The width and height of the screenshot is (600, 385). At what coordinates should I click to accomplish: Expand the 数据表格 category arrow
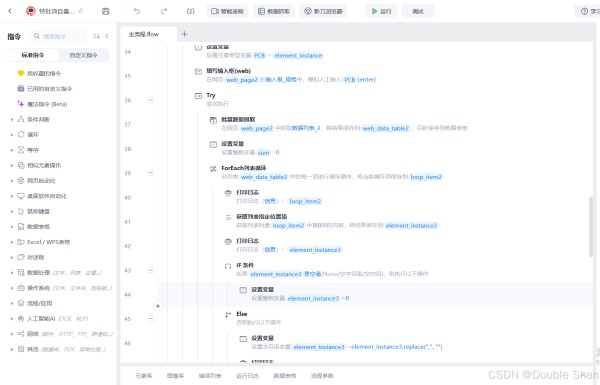(x=11, y=227)
